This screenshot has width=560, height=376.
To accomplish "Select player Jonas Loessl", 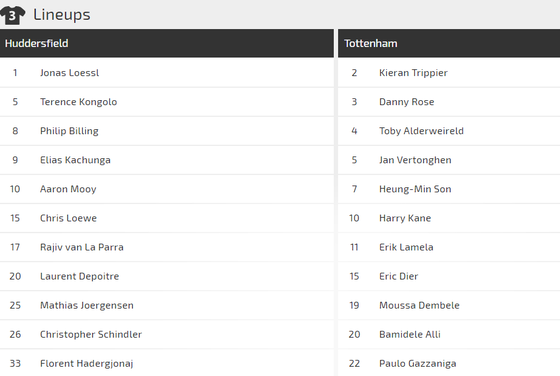I will (69, 72).
